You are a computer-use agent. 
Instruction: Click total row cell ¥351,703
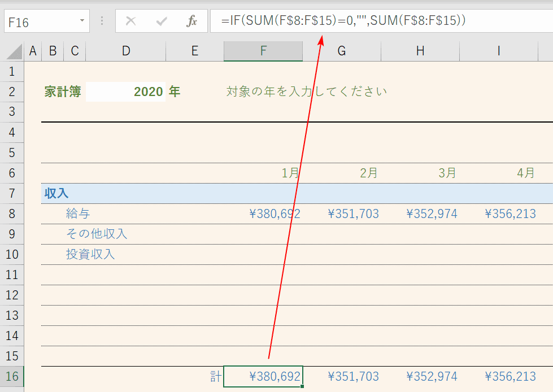[342, 377]
